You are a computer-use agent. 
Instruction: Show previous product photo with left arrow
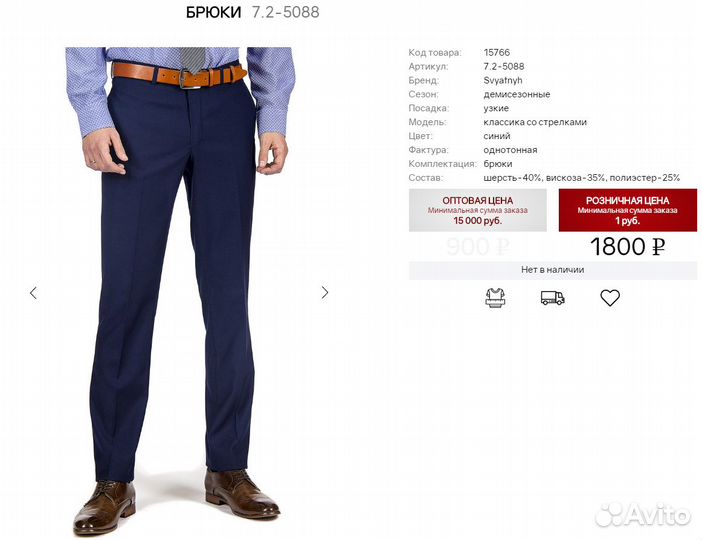33,293
